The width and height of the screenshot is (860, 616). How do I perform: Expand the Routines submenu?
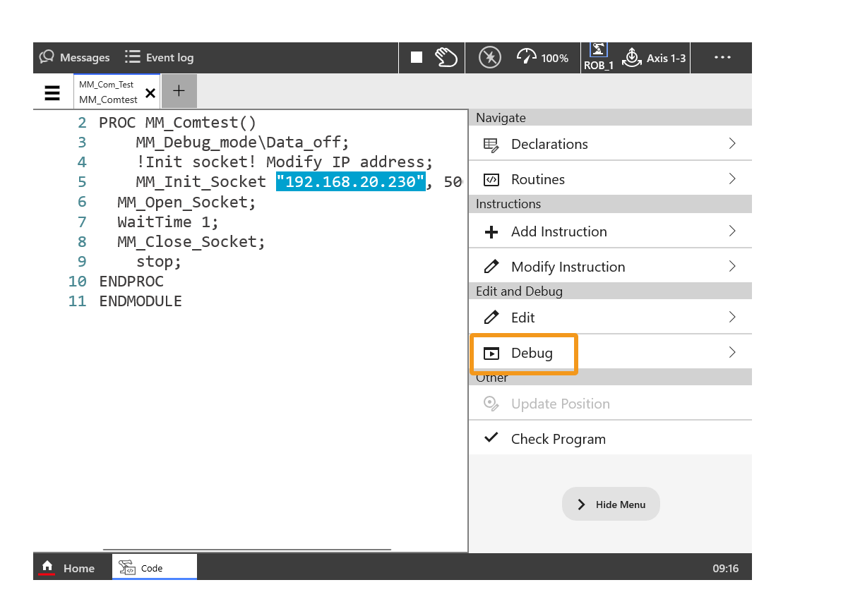click(x=609, y=179)
